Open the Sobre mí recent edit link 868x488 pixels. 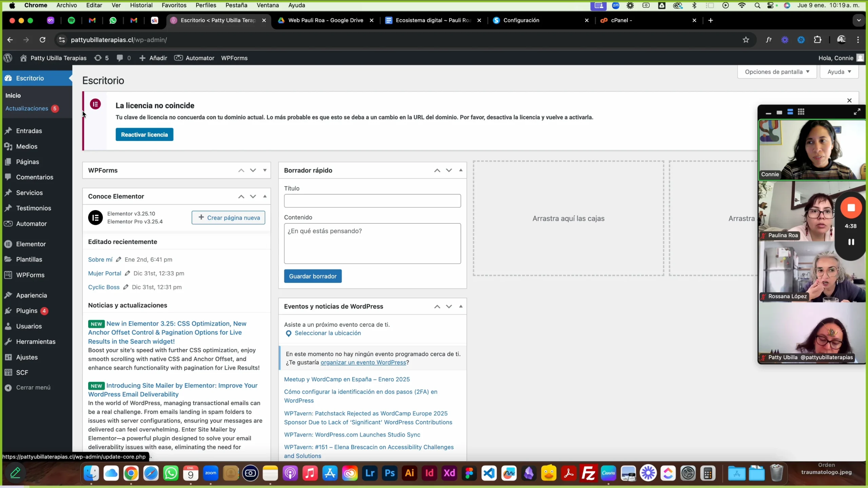(x=100, y=260)
